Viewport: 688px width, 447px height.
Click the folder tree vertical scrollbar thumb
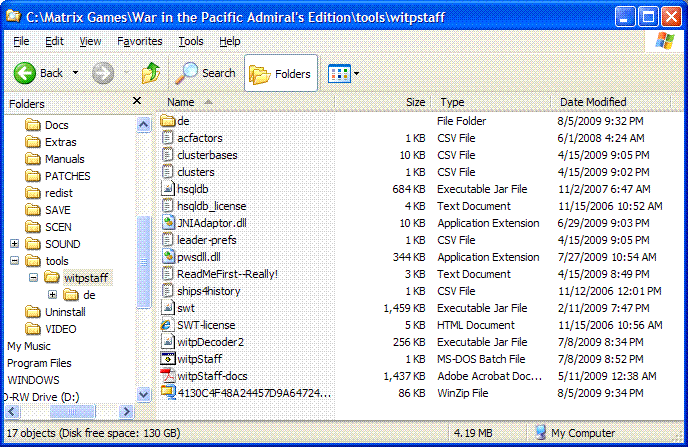(143, 262)
